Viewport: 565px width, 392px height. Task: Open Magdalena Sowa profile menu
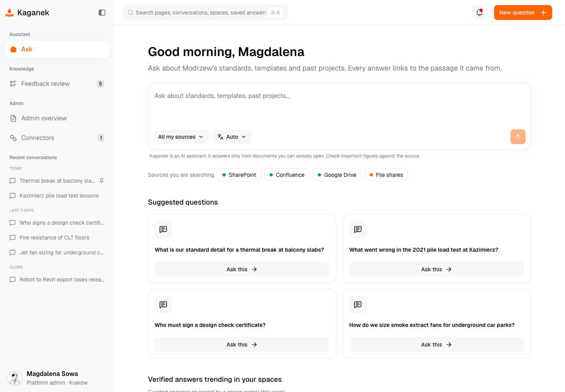coord(57,378)
